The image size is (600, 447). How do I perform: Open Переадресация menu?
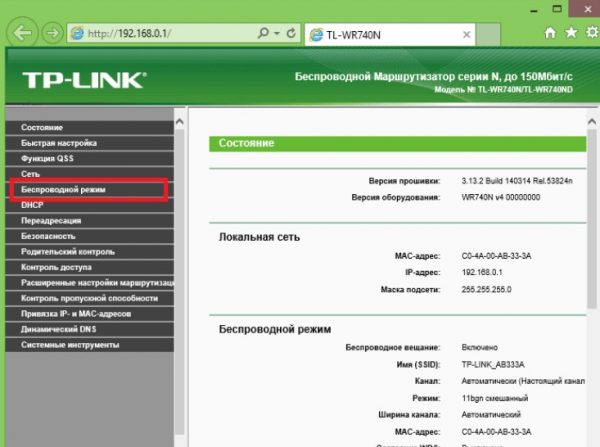click(90, 220)
